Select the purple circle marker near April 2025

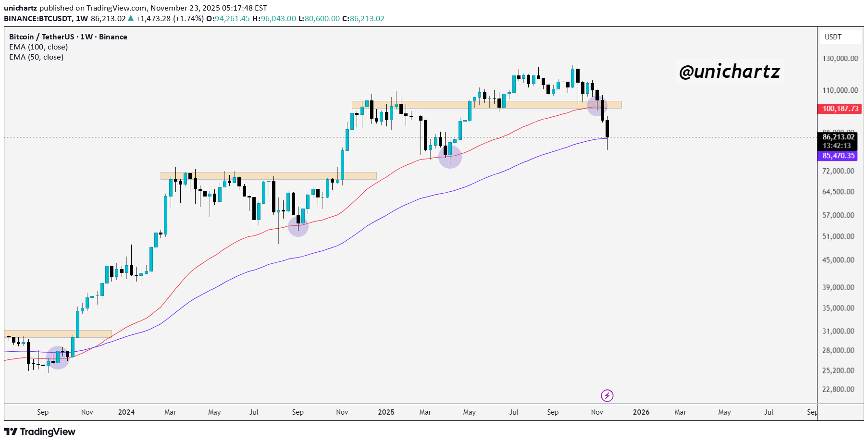click(x=450, y=157)
